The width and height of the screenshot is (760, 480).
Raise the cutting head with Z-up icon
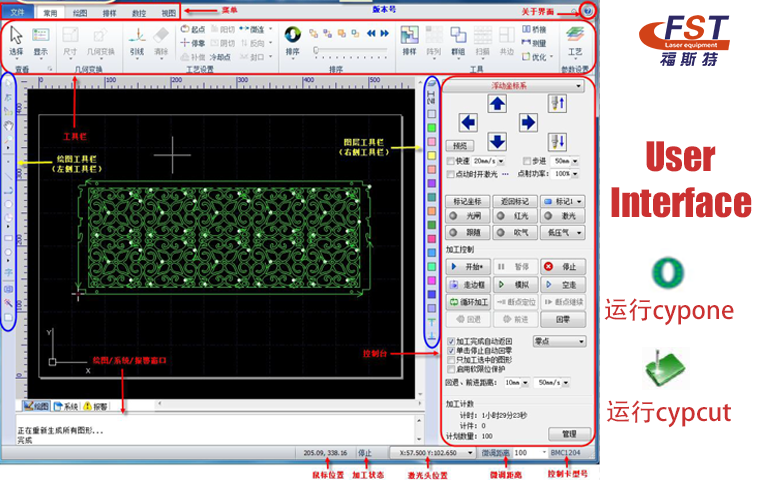click(558, 104)
